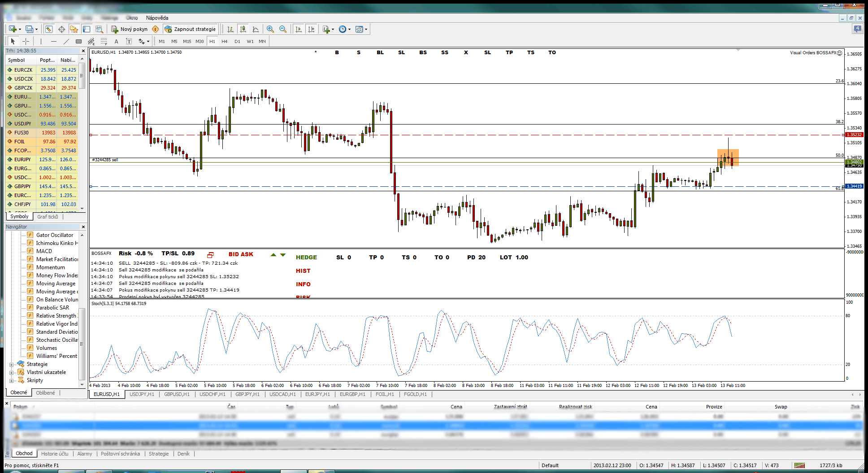Expand the Skripty tree node
The width and height of the screenshot is (868, 473).
(12, 381)
